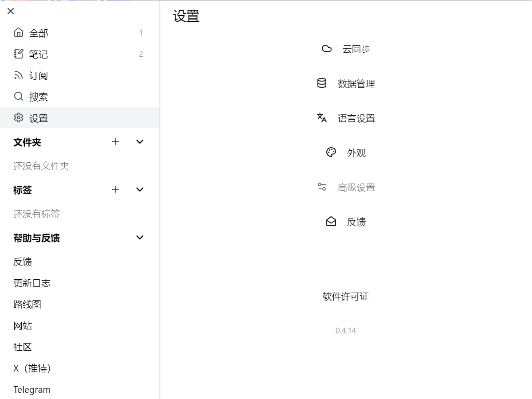Click the magnifier search icon
532x399 pixels.
[x=19, y=97]
